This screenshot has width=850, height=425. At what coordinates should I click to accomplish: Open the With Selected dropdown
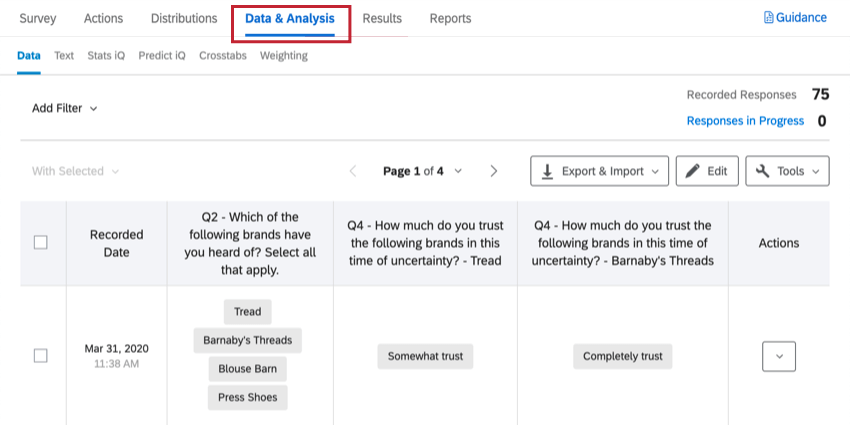(75, 171)
